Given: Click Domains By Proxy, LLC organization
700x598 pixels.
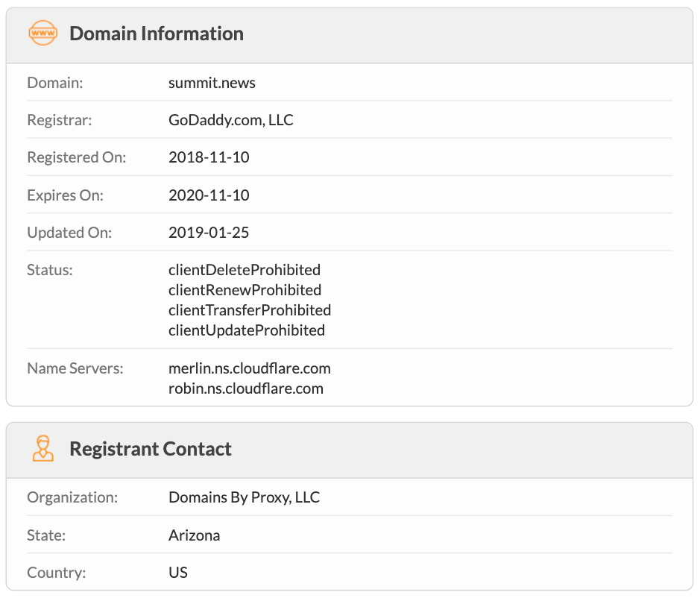Looking at the screenshot, I should [x=245, y=497].
